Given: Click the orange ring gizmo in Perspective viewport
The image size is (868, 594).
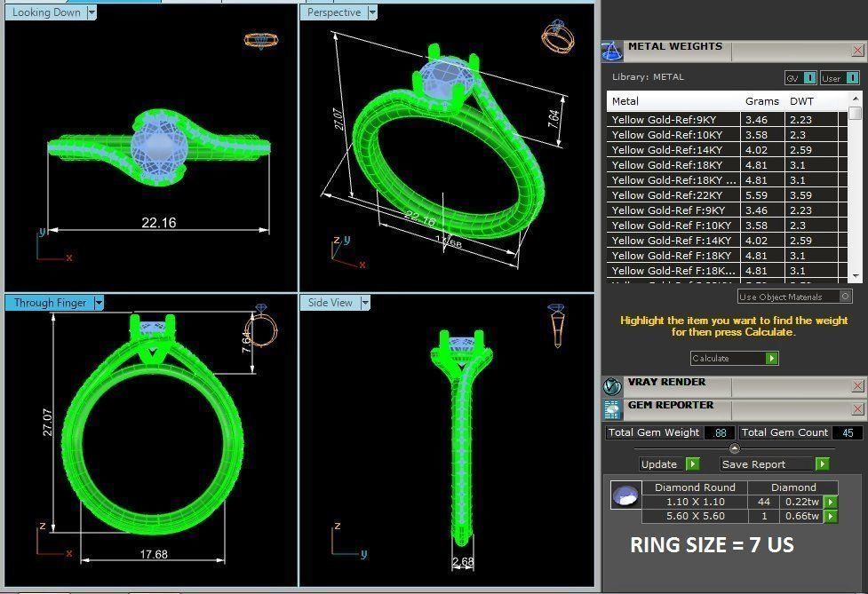Looking at the screenshot, I should (x=557, y=36).
